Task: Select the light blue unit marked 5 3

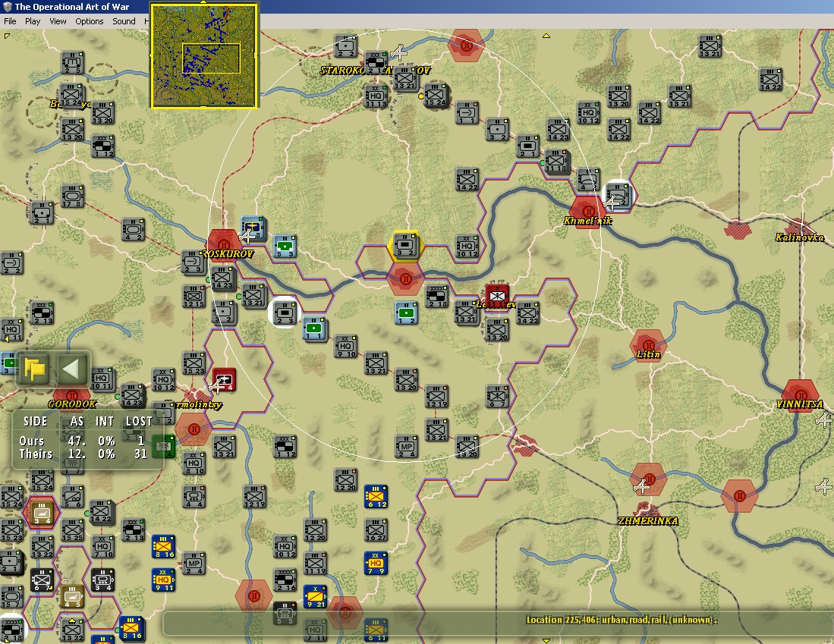Action: tap(285, 246)
